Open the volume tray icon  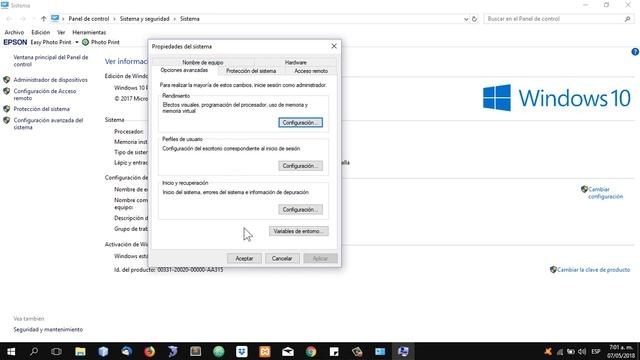point(582,351)
